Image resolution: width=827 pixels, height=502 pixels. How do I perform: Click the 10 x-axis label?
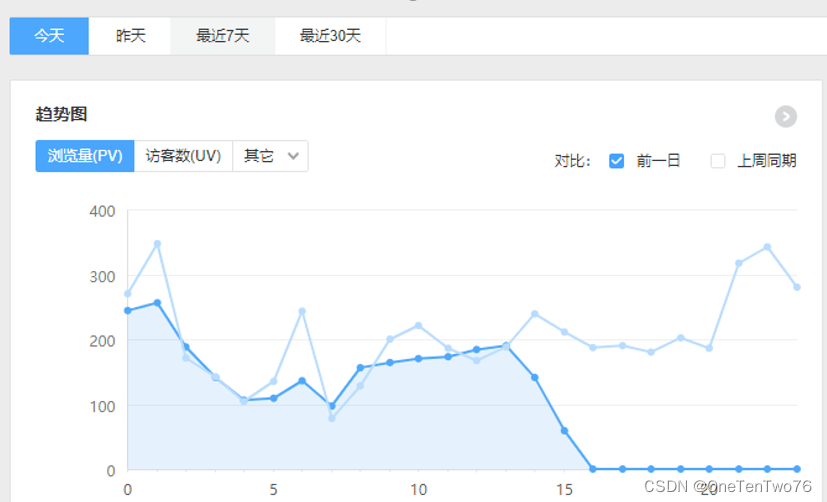coord(418,490)
